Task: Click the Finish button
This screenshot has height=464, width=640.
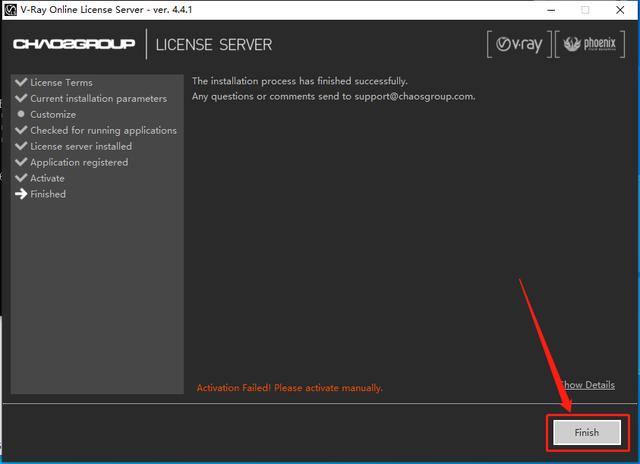Action: [x=587, y=433]
